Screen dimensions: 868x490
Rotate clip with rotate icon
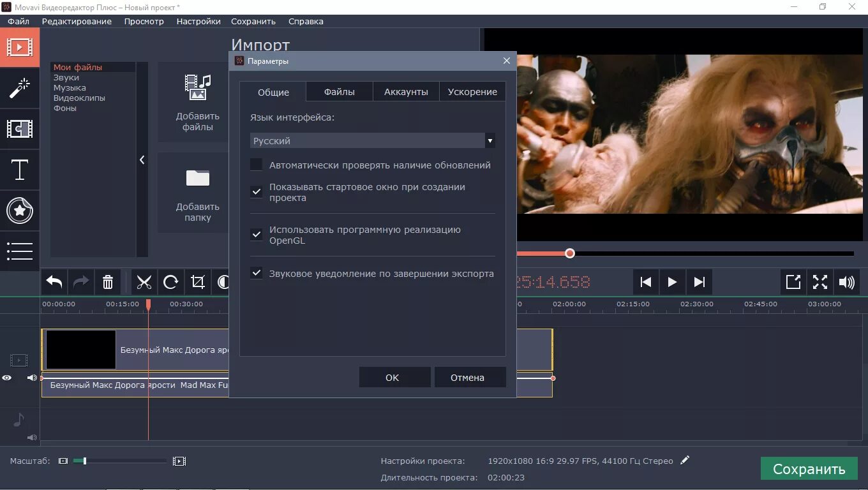(171, 282)
